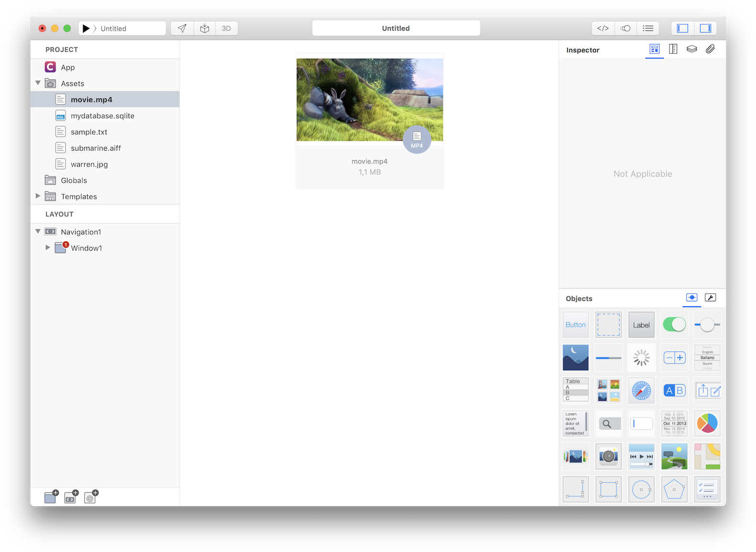Pick the activity spinner object

[x=641, y=358]
